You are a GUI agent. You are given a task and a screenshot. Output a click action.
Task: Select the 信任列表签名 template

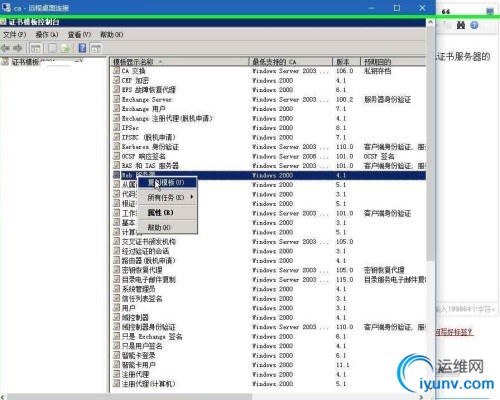(x=142, y=298)
